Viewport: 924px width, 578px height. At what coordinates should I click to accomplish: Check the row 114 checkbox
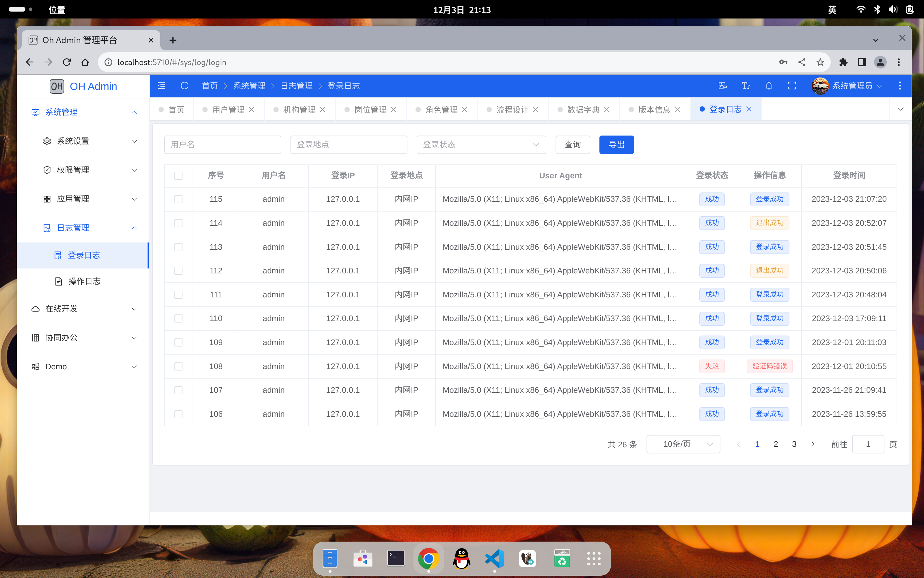178,223
